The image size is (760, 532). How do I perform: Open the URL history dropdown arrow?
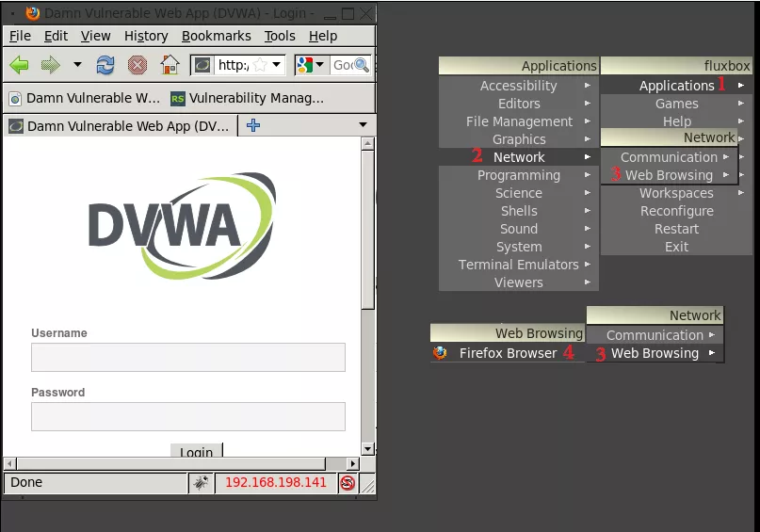click(276, 64)
